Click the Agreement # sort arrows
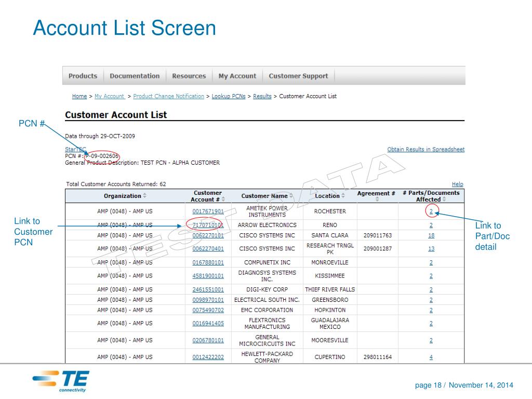The image size is (532, 399). coord(377,199)
